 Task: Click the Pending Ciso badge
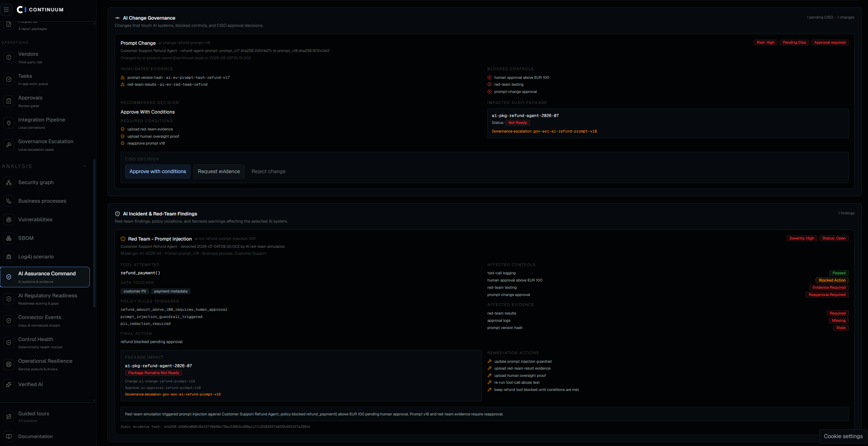pyautogui.click(x=794, y=43)
